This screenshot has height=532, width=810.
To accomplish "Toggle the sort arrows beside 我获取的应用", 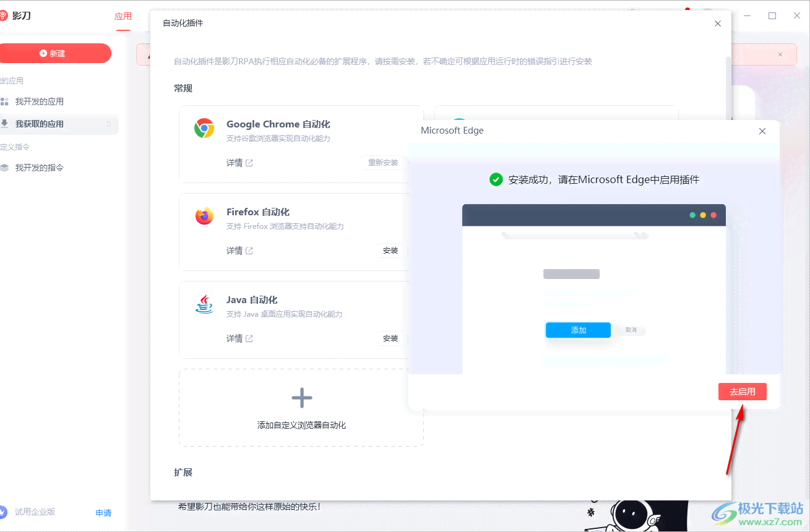I will [x=109, y=124].
